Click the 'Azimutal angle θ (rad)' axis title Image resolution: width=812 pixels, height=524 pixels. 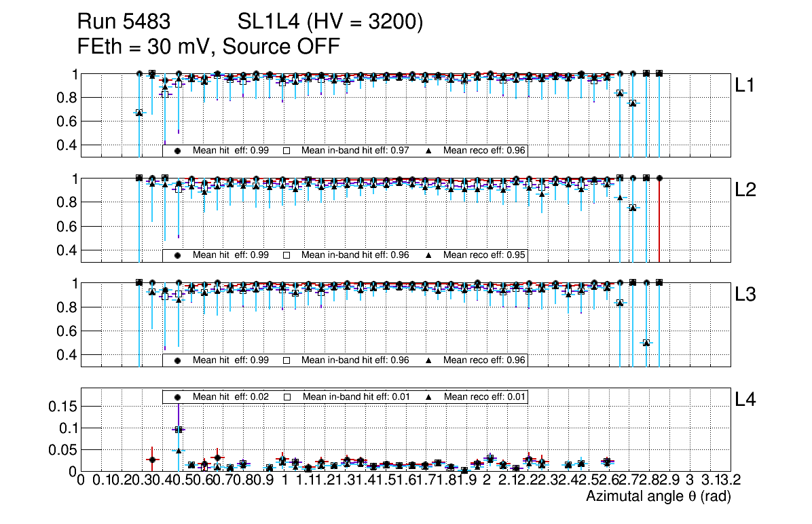658,497
